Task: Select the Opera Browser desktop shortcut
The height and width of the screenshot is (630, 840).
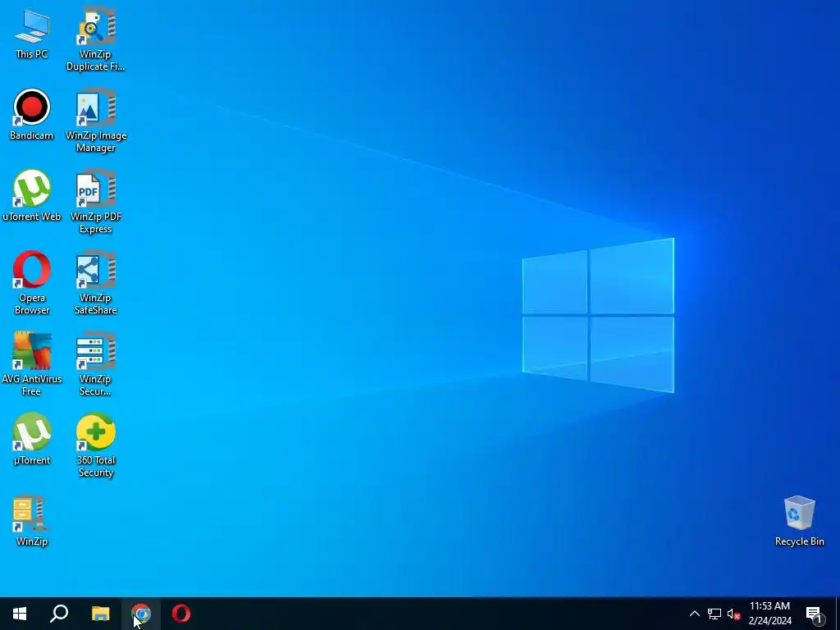Action: 32,283
